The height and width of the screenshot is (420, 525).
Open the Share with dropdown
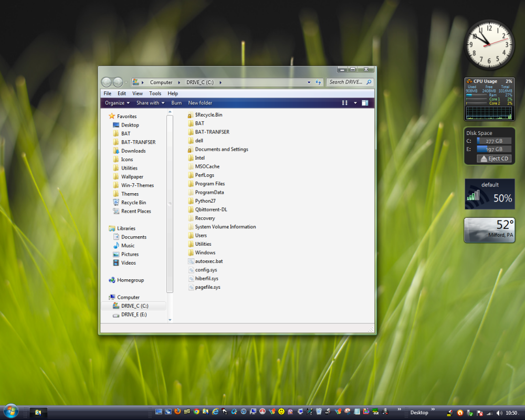[150, 102]
